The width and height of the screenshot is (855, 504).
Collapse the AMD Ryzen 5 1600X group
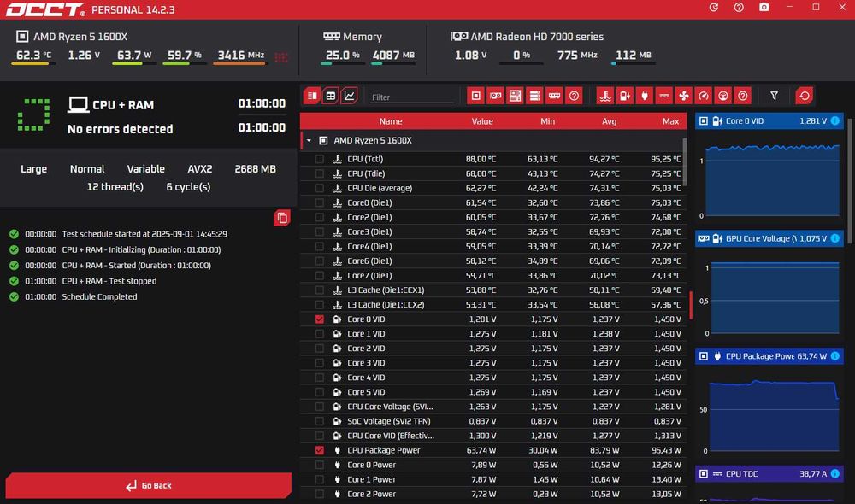coord(309,141)
